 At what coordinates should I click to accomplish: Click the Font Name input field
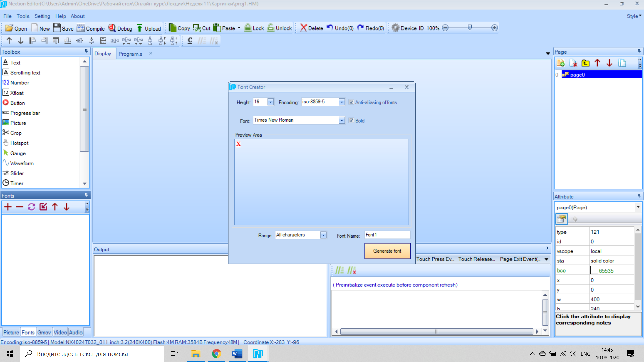pos(387,235)
